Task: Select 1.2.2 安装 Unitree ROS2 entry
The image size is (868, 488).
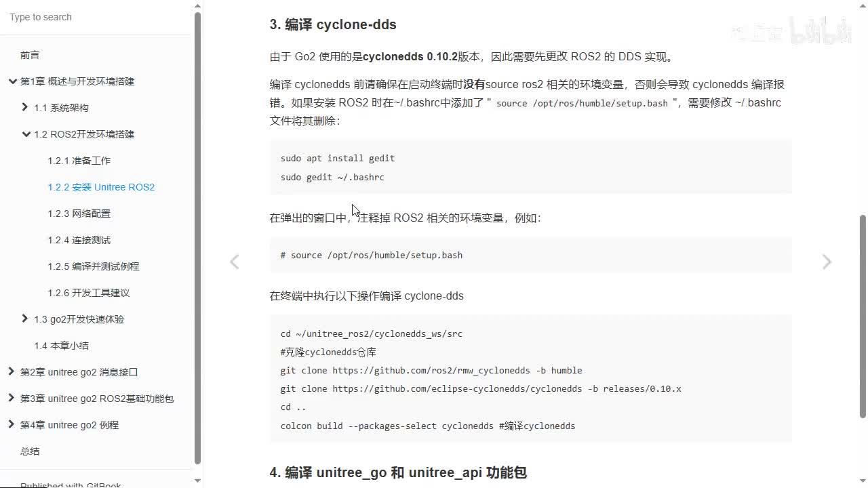Action: click(101, 187)
